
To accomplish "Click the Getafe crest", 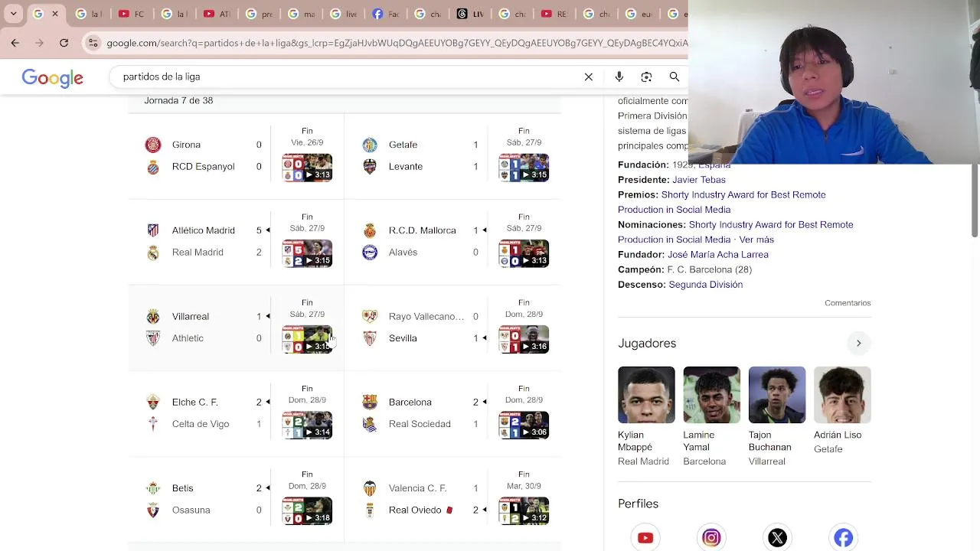I will (370, 145).
